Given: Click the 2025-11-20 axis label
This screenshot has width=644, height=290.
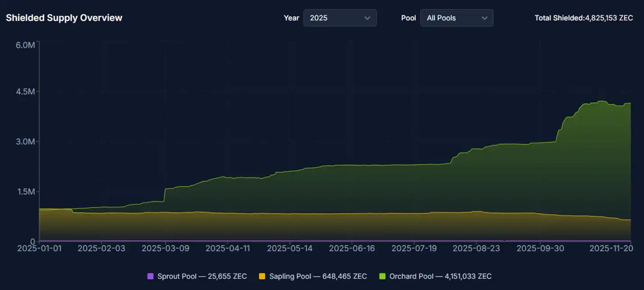Looking at the screenshot, I should pos(610,248).
